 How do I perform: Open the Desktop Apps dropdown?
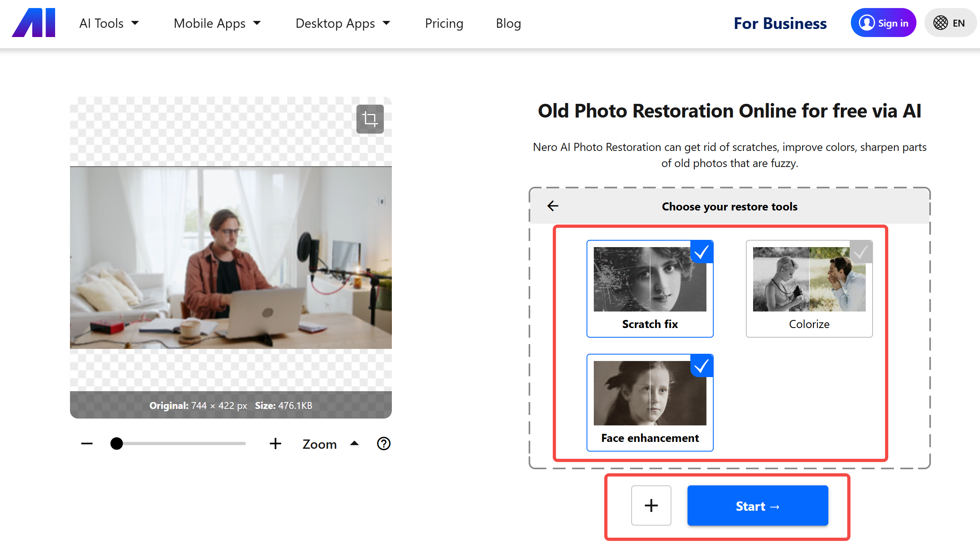click(343, 23)
